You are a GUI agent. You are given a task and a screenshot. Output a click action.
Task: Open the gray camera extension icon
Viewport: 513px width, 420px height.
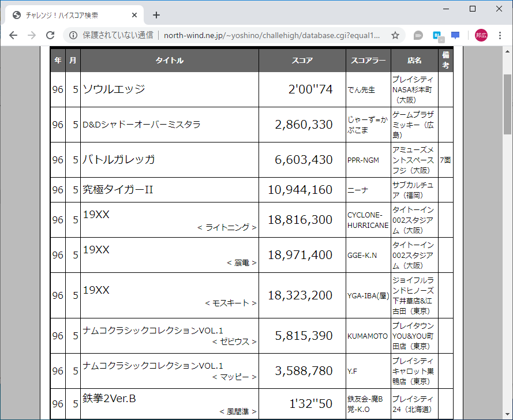coord(418,35)
